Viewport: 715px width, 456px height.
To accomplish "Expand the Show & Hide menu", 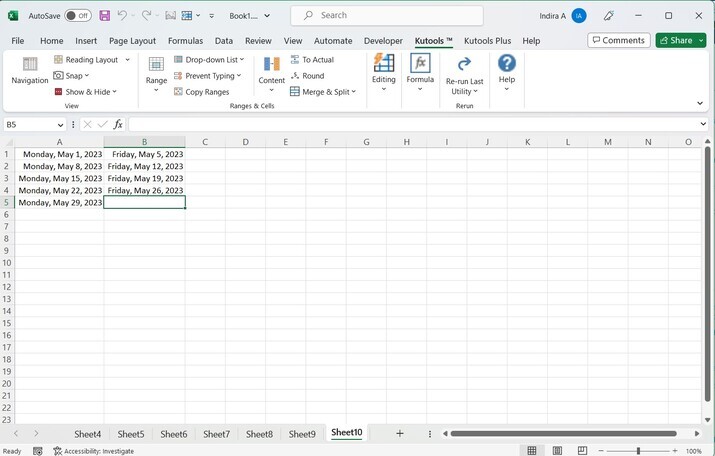I will click(114, 92).
